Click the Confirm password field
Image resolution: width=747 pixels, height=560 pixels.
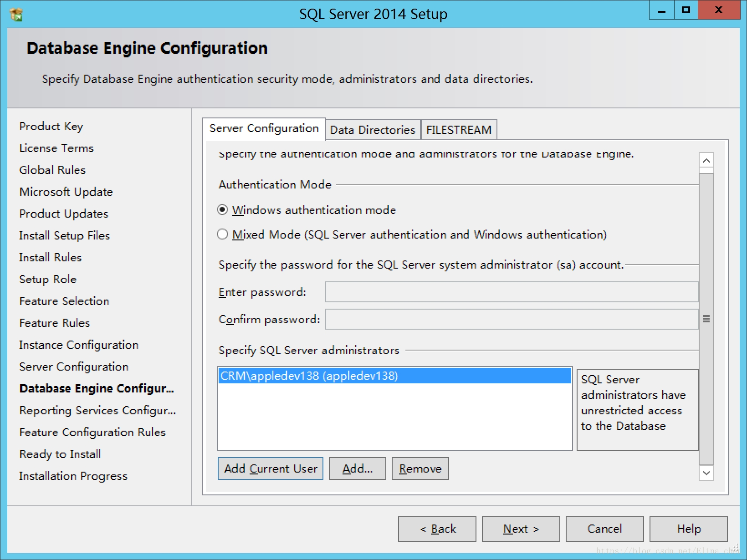(x=512, y=319)
